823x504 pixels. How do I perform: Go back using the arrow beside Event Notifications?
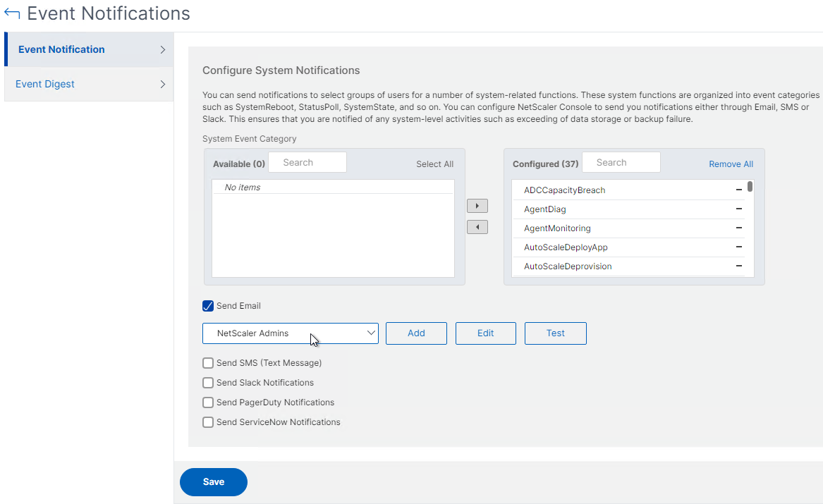(11, 13)
